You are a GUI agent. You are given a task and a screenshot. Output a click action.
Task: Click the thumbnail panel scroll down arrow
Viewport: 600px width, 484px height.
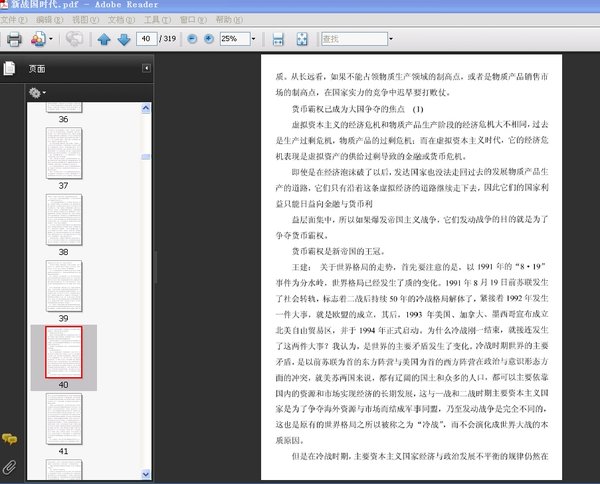tap(146, 474)
